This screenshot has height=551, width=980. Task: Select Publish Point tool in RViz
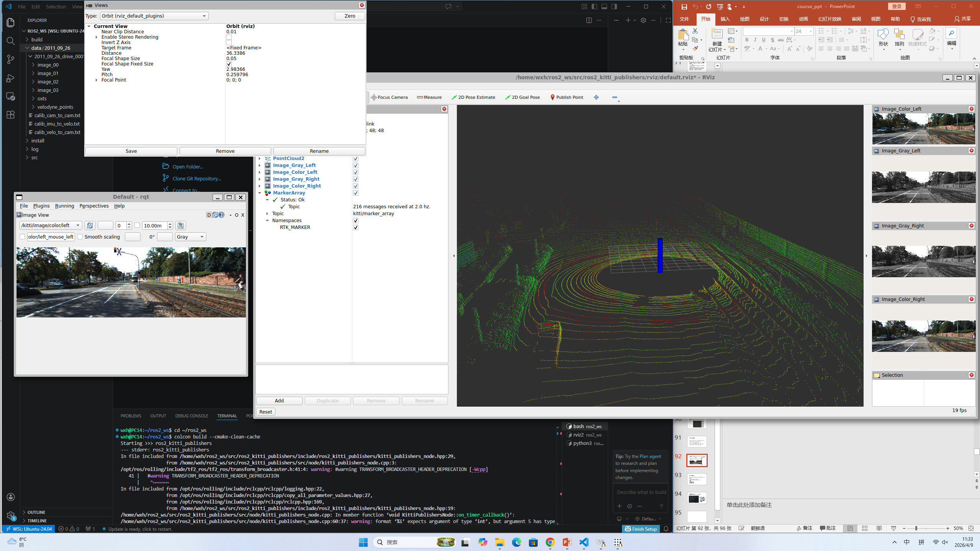click(567, 97)
